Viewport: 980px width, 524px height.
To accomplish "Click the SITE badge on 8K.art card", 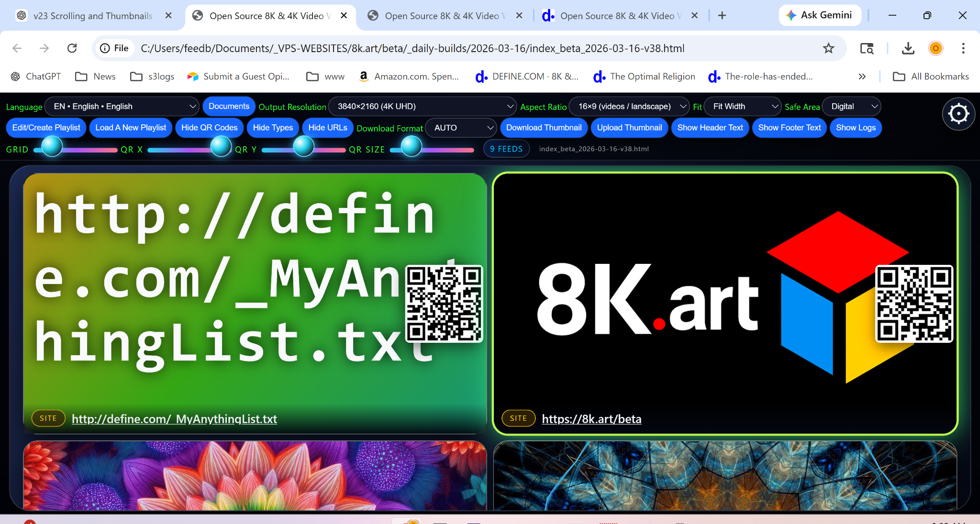I will (x=518, y=418).
